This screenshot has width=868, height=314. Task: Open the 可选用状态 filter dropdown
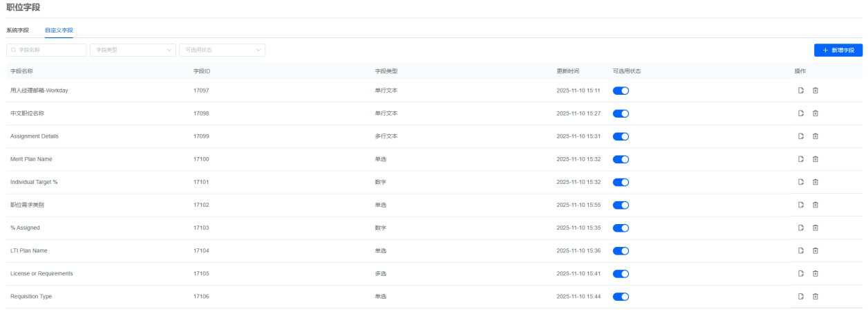(x=222, y=50)
